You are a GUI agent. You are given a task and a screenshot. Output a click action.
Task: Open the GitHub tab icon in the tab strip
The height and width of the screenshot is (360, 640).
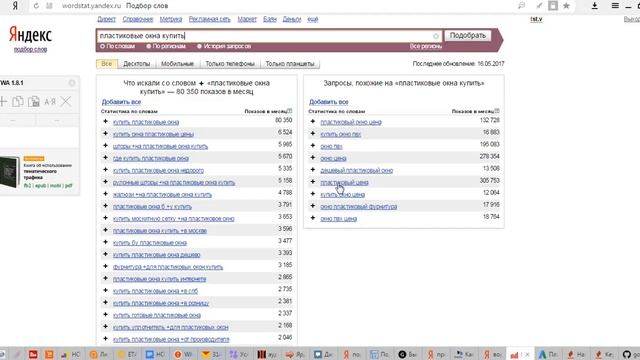(627, 354)
